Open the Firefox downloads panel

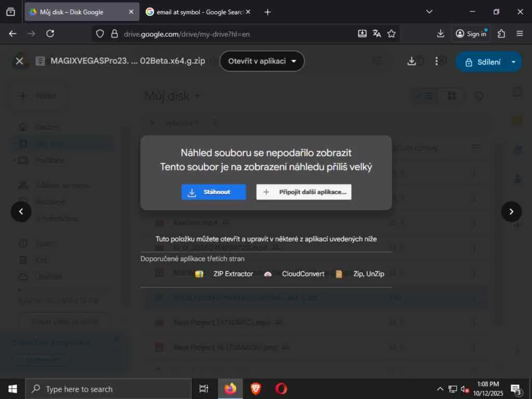click(441, 34)
